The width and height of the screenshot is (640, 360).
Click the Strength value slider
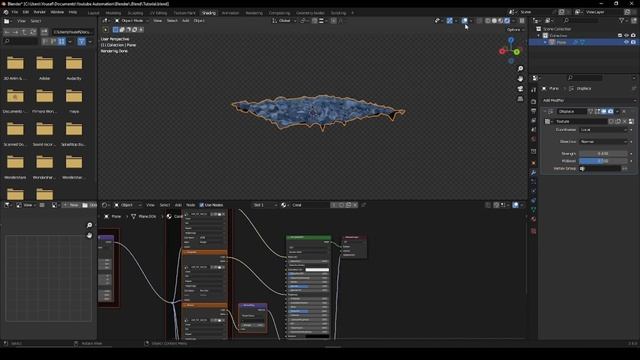click(603, 153)
